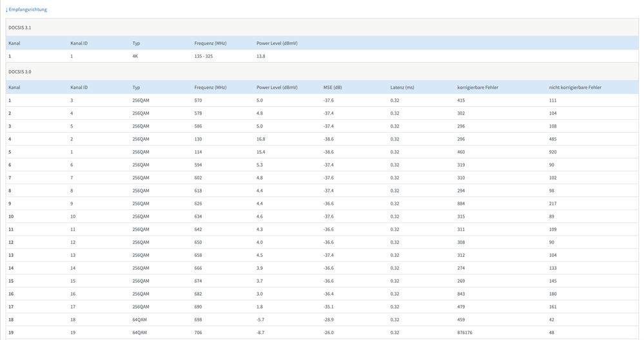The image size is (644, 340).
Task: Select frequency value 706
Action: (199, 333)
